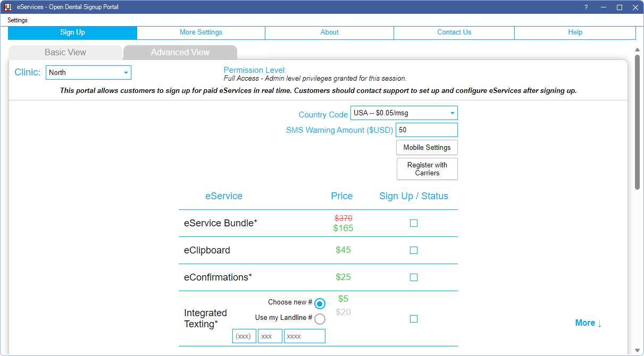Click the area code (xxx) field
Image resolution: width=644 pixels, height=356 pixels.
pyautogui.click(x=244, y=336)
